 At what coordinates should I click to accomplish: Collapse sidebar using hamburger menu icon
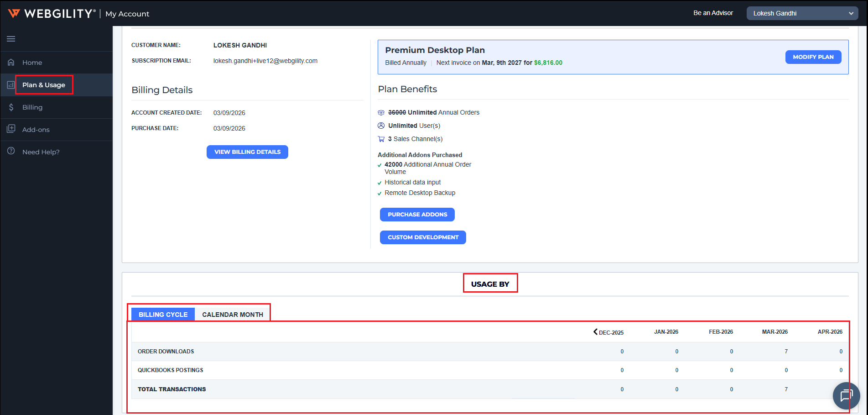pos(11,39)
